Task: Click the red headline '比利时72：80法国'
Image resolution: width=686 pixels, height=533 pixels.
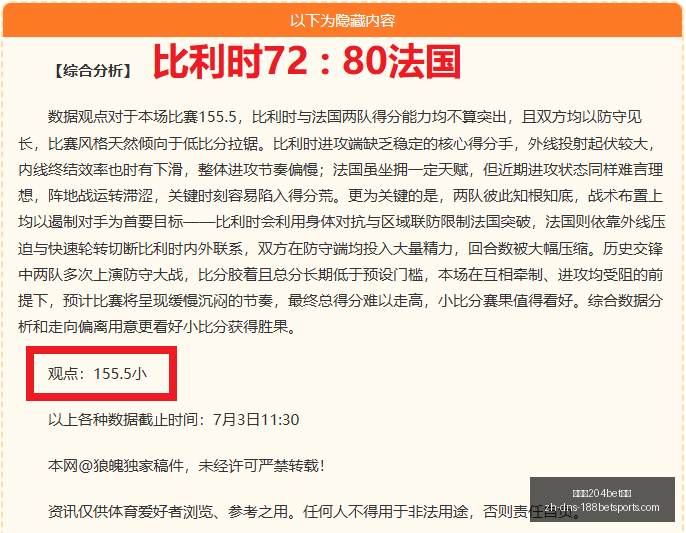Action: (307, 61)
